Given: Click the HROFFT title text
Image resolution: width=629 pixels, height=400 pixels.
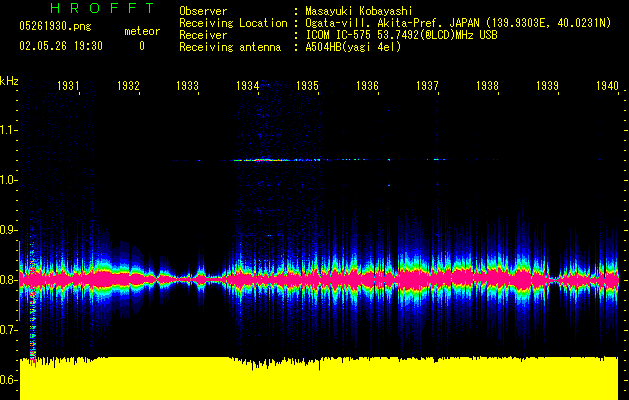Looking at the screenshot, I should click(102, 8).
